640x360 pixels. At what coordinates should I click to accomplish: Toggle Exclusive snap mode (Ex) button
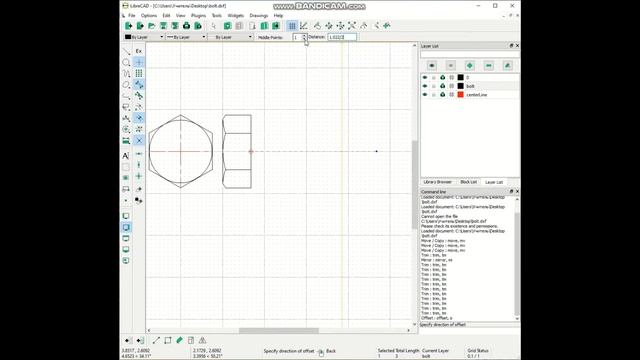point(139,51)
